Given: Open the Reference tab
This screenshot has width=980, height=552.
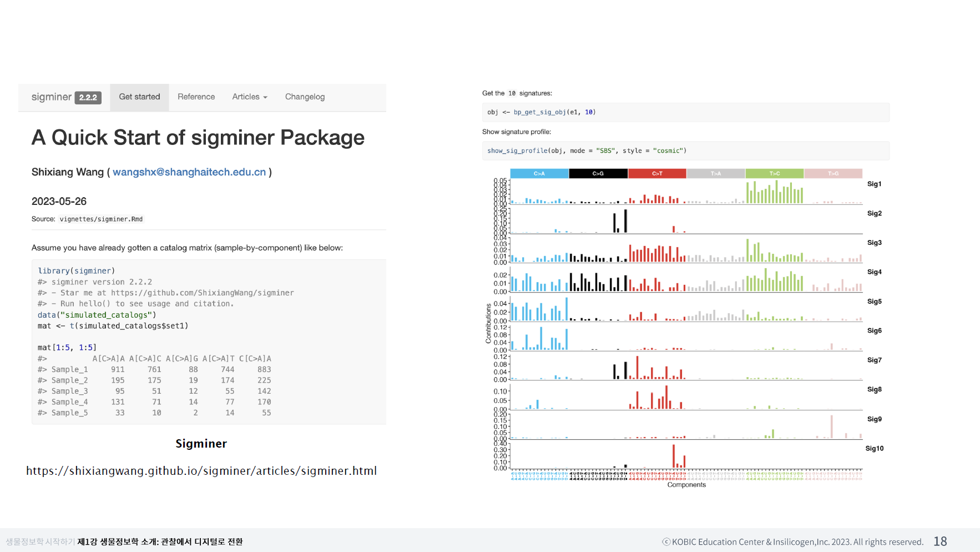Looking at the screenshot, I should (196, 97).
